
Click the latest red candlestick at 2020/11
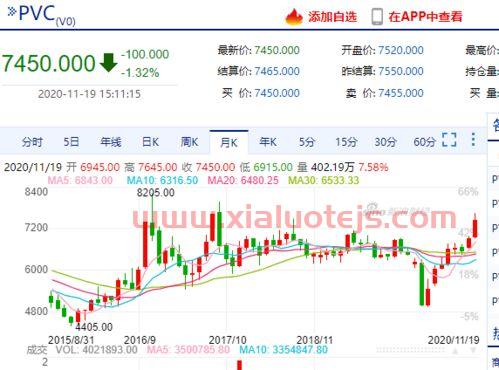coord(475,228)
